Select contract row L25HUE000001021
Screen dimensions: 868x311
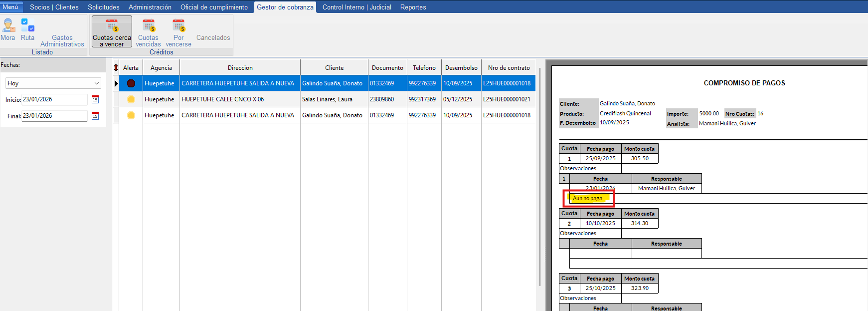point(507,99)
